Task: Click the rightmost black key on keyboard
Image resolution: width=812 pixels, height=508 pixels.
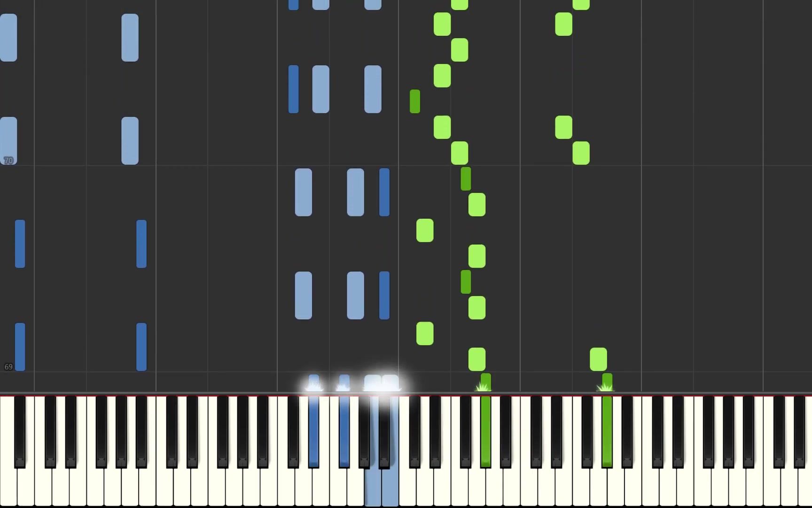Action: pyautogui.click(x=799, y=432)
